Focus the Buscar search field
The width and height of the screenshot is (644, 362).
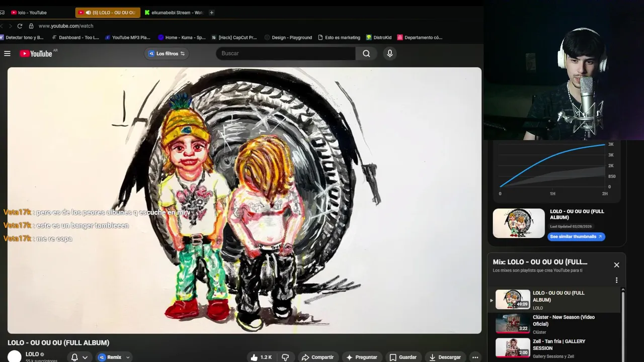[286, 53]
